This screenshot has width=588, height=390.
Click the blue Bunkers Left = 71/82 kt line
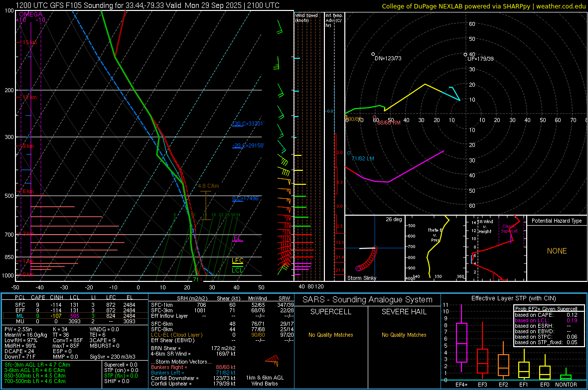(x=193, y=373)
